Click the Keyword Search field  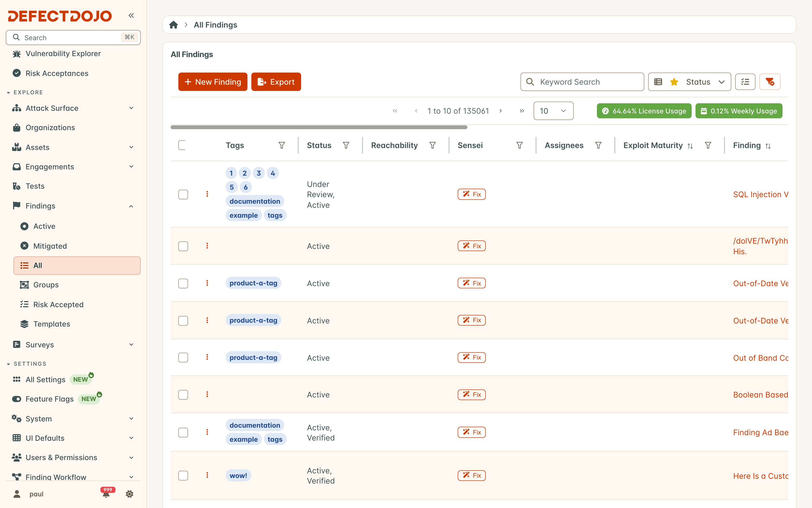point(582,82)
